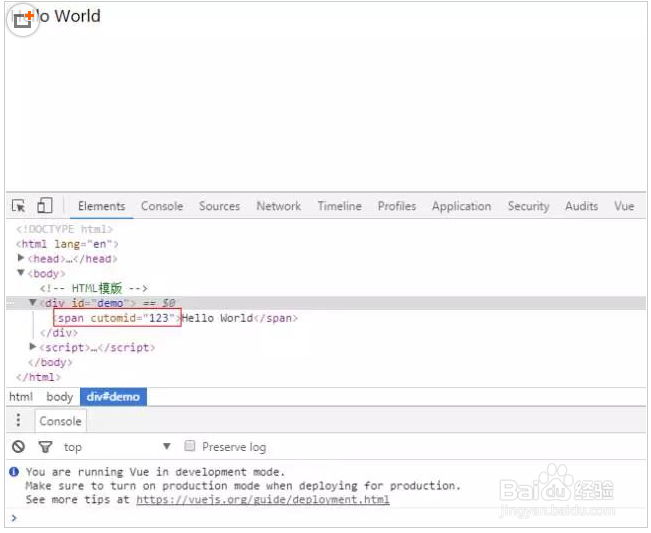Open the console filter funnel icon
Viewport: 651px width, 533px height.
point(45,447)
